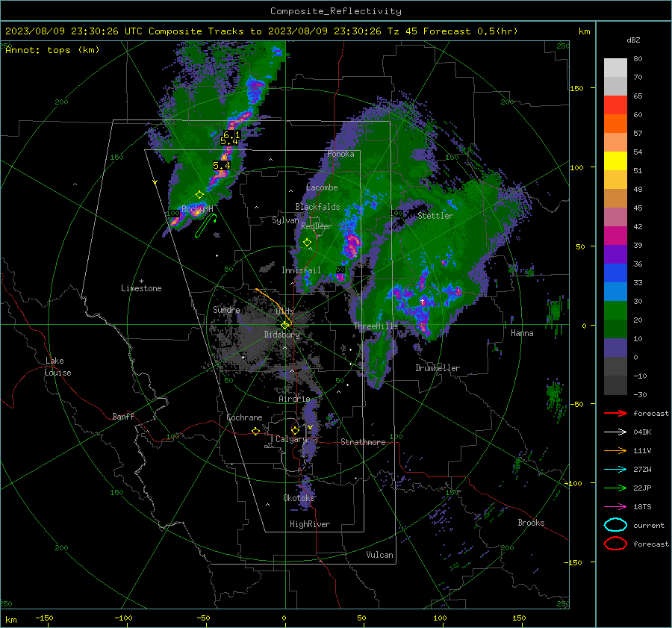
Task: Click the Vulcan city label
Action: 380,555
